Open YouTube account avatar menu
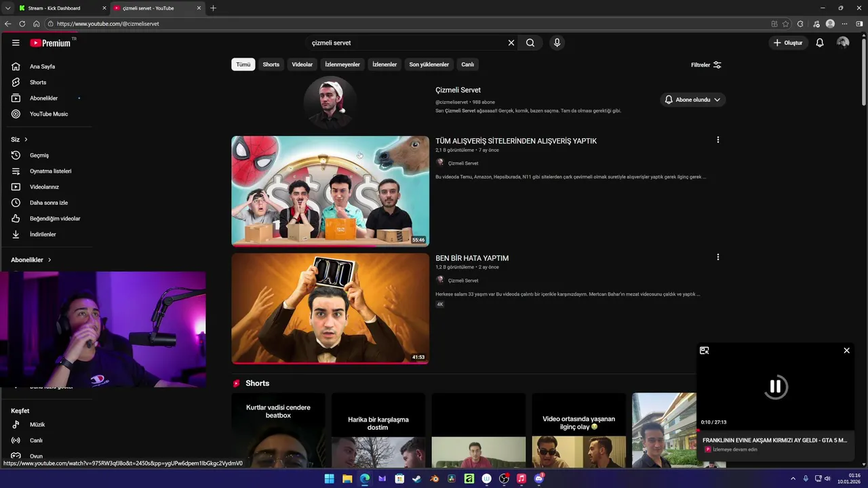Image resolution: width=868 pixels, height=488 pixels. pyautogui.click(x=843, y=43)
